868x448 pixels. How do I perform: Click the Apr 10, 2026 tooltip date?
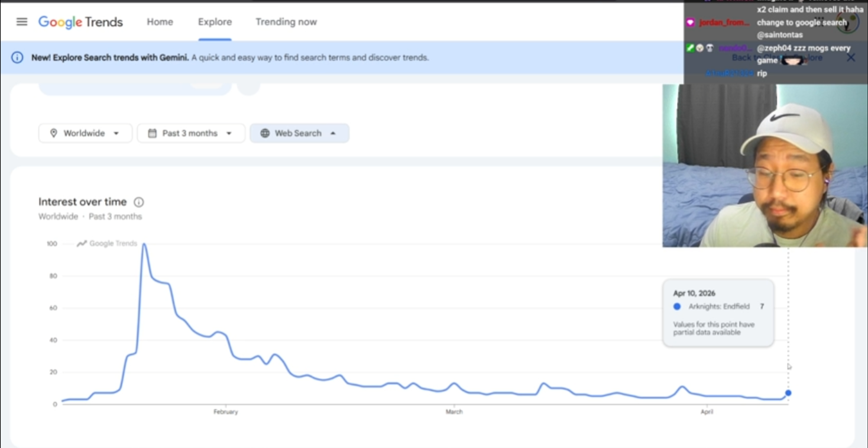694,293
